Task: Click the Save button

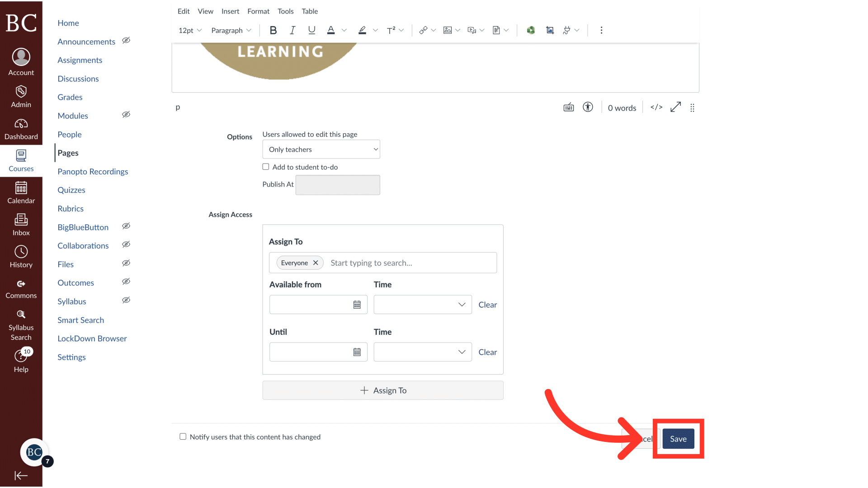Action: 678,438
